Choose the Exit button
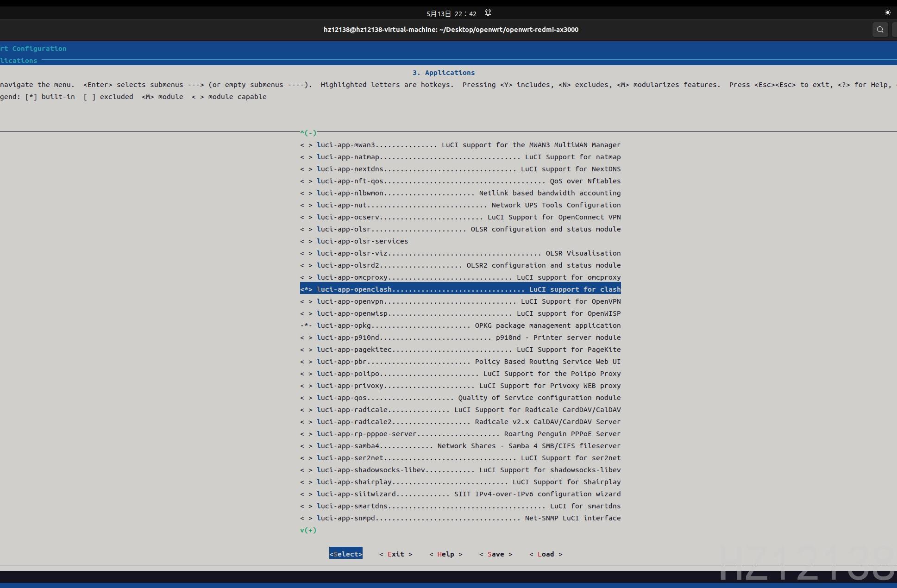Viewport: 897px width, 588px height. [x=396, y=554]
